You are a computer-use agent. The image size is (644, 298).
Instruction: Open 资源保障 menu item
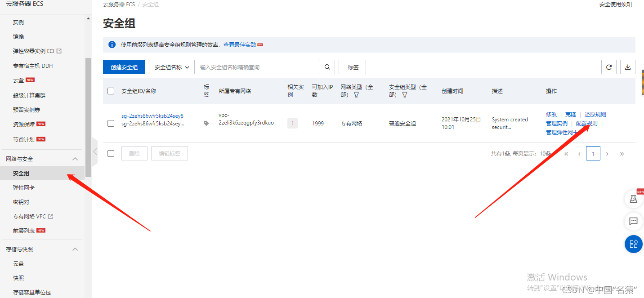pos(24,124)
